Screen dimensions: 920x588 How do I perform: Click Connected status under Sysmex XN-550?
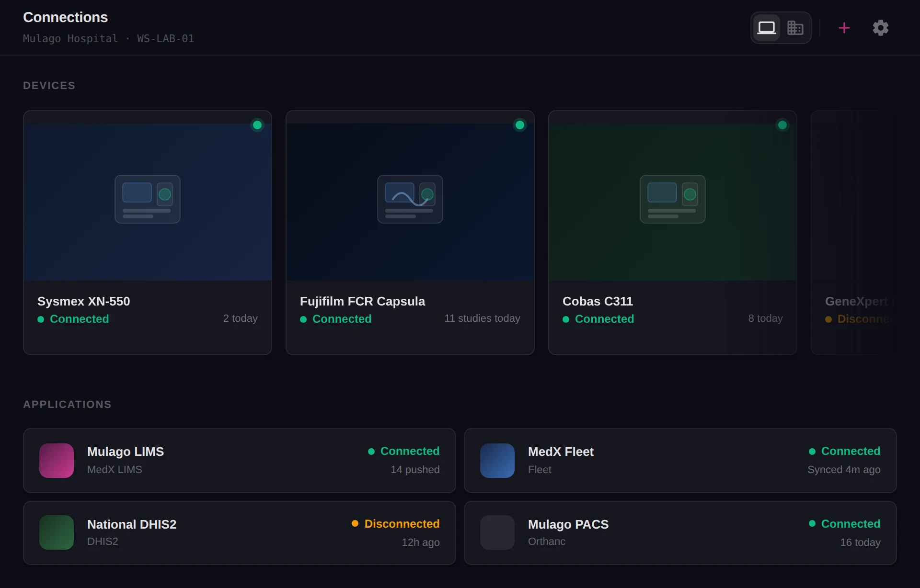click(73, 319)
